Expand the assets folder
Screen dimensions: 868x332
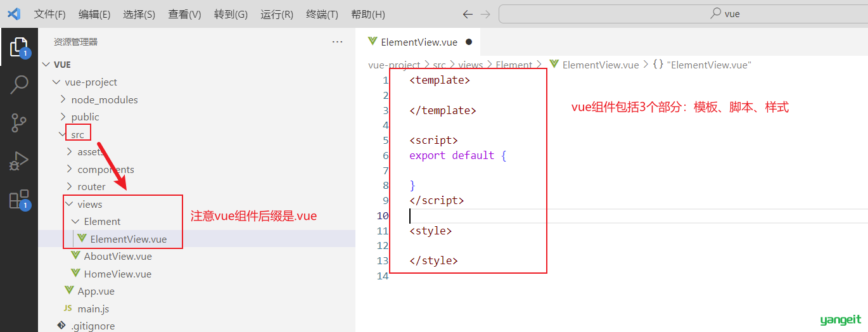[x=69, y=152]
